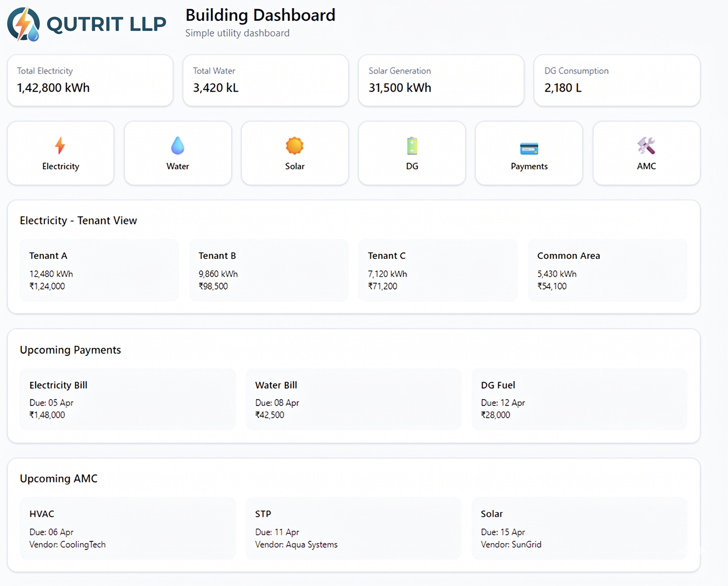The height and width of the screenshot is (586, 728).
Task: Open the STP AMC card
Action: point(354,528)
